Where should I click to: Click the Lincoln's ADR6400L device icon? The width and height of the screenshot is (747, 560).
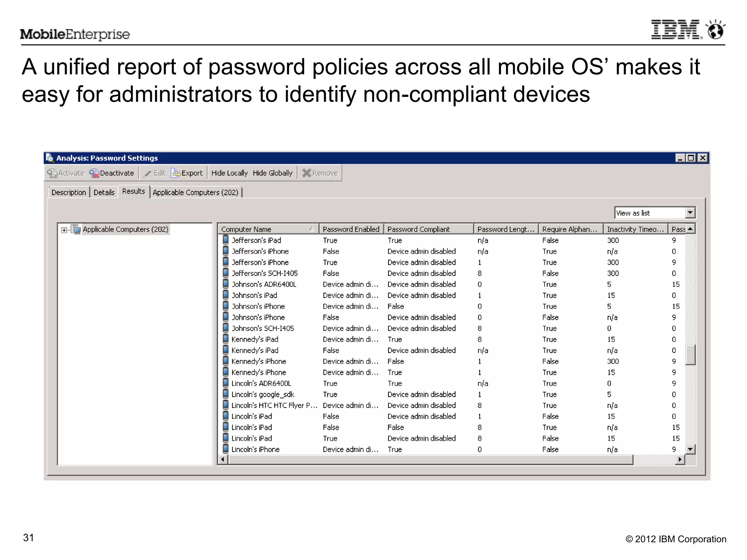pos(226,383)
